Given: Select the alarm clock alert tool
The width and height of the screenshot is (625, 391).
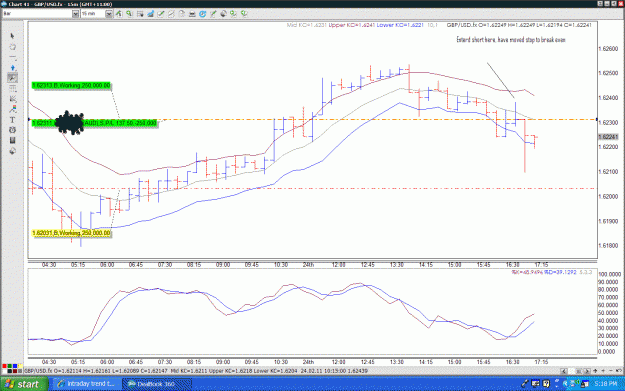Looking at the screenshot, I should [x=12, y=130].
